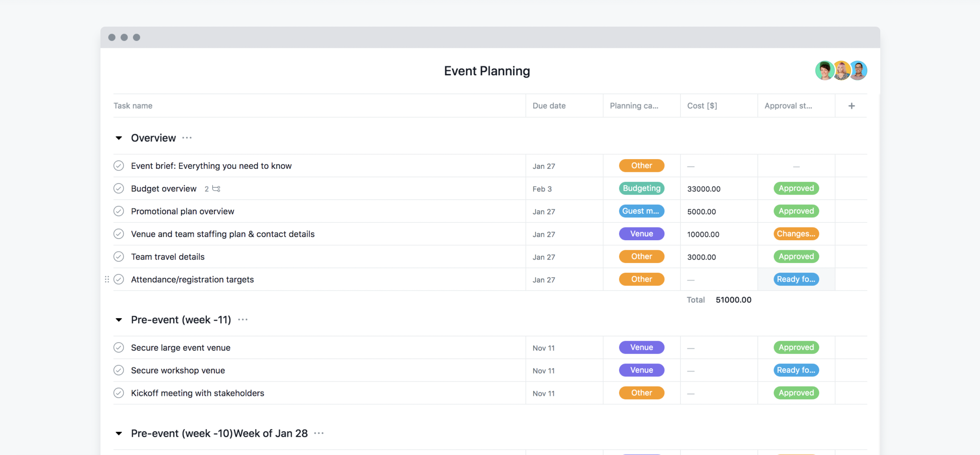The width and height of the screenshot is (980, 455).
Task: Click the Due date column header
Action: tap(549, 106)
